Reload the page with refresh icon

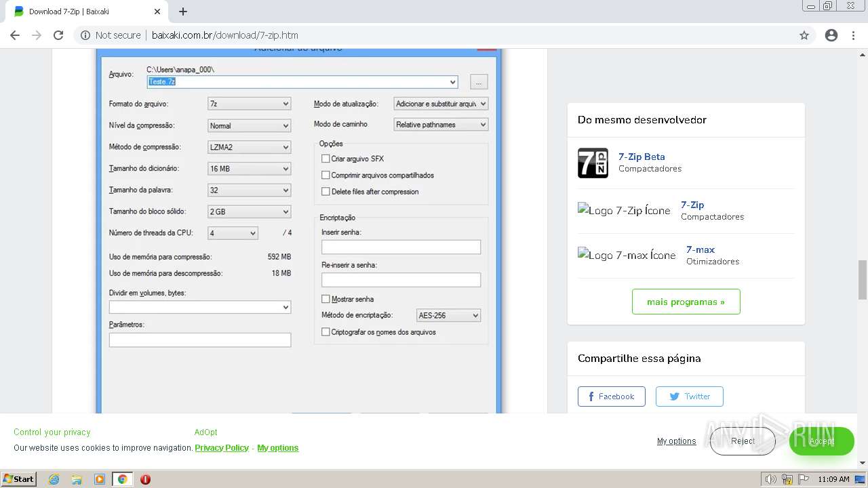[58, 35]
